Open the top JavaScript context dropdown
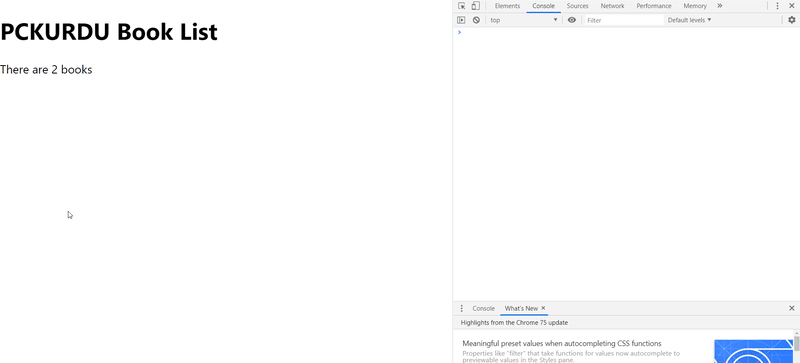The height and width of the screenshot is (363, 800). (x=523, y=20)
